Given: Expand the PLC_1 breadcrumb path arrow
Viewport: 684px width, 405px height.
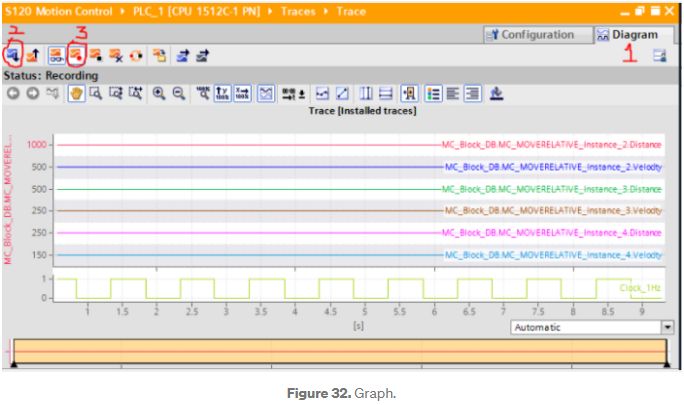Looking at the screenshot, I should tap(126, 11).
